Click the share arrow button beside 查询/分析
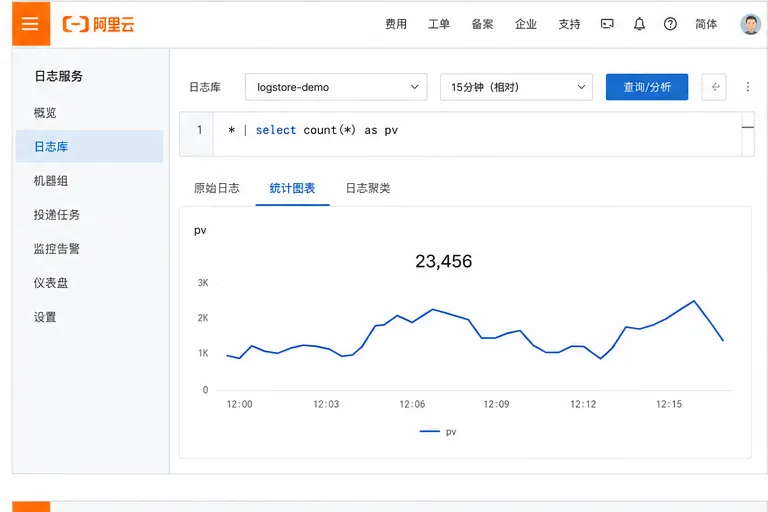The width and height of the screenshot is (768, 512). click(x=714, y=87)
